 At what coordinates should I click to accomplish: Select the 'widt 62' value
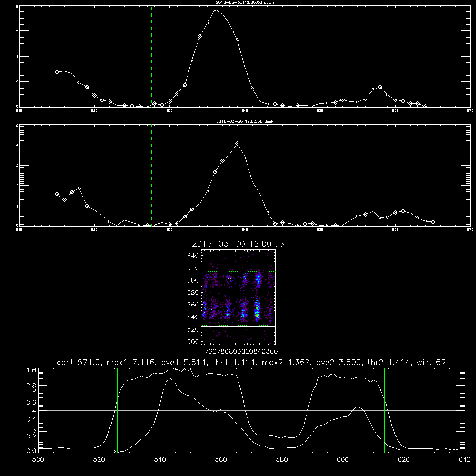click(x=431, y=362)
